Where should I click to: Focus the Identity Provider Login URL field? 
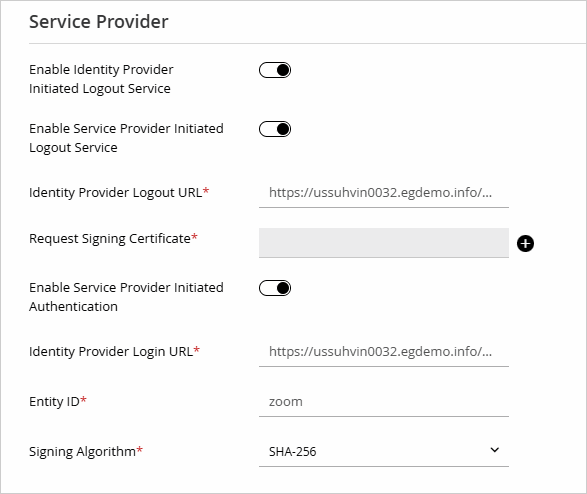(384, 352)
